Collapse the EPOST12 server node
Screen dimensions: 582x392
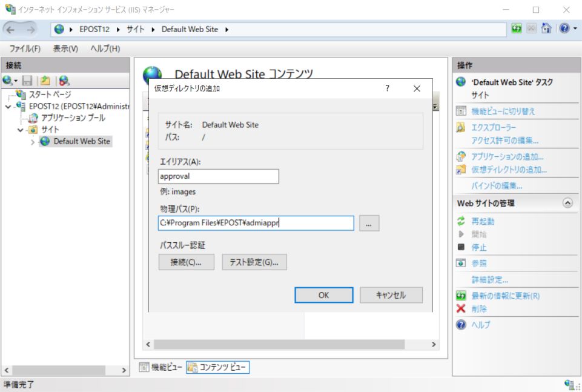click(8, 107)
